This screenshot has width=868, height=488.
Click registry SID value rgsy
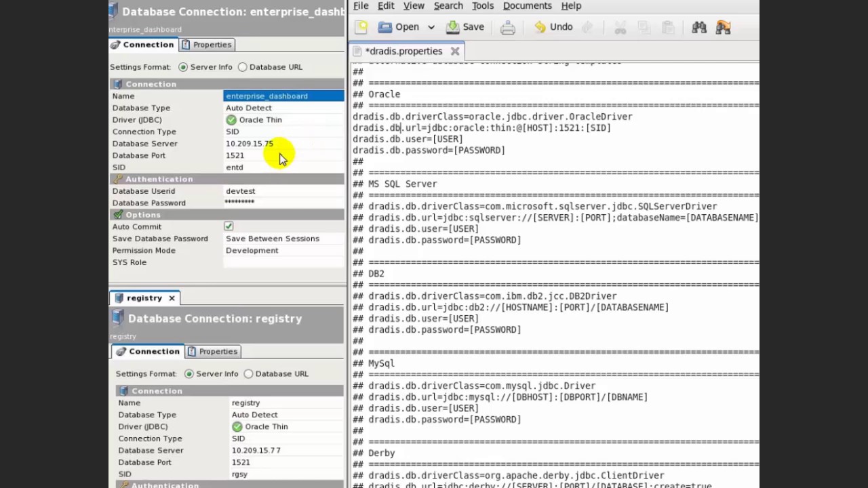[x=287, y=474]
